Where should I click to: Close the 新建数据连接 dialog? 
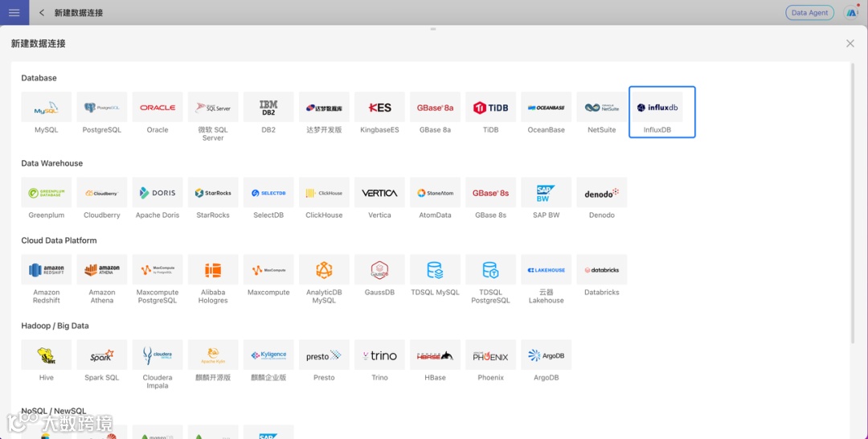[x=850, y=43]
